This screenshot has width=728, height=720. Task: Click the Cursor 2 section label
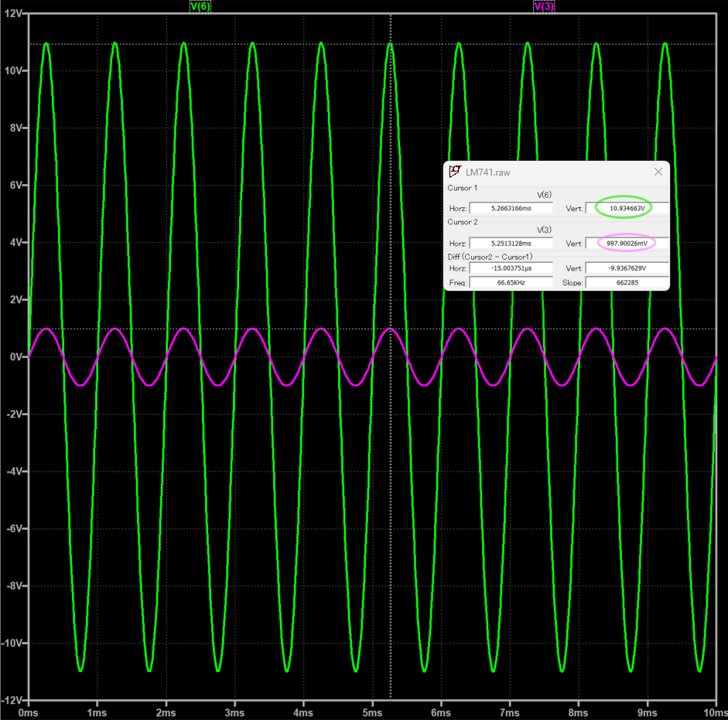point(462,222)
